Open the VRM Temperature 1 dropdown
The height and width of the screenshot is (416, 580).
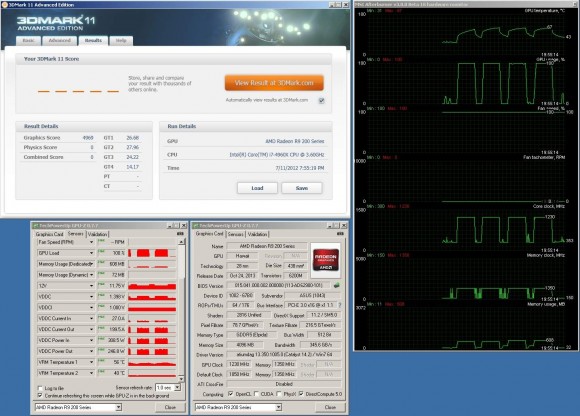91,362
